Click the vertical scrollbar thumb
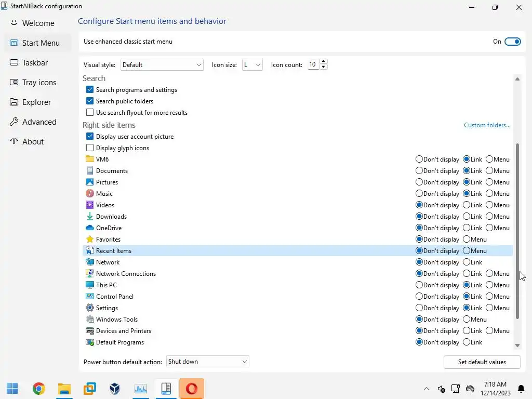Screen dimensions: 532x399 (517, 231)
